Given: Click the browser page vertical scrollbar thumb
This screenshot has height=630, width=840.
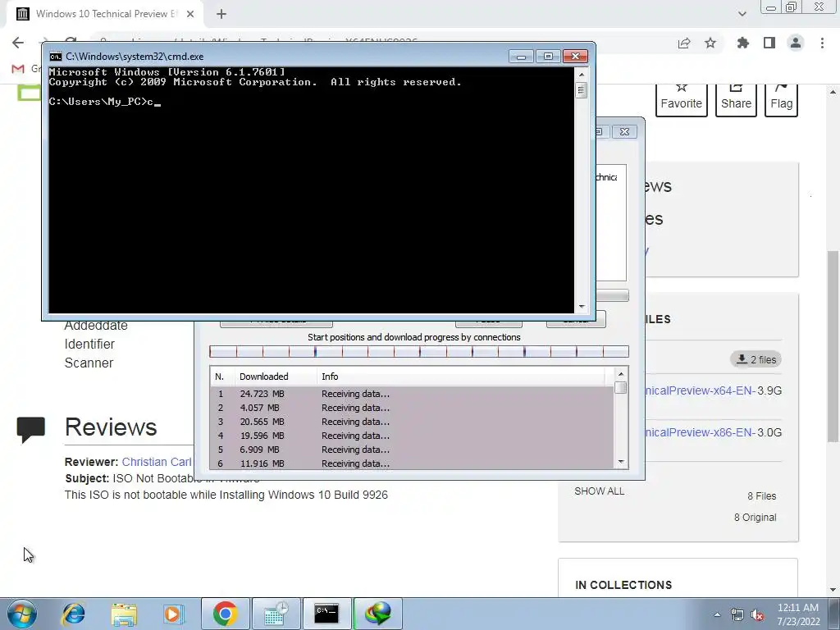Looking at the screenshot, I should [x=833, y=345].
